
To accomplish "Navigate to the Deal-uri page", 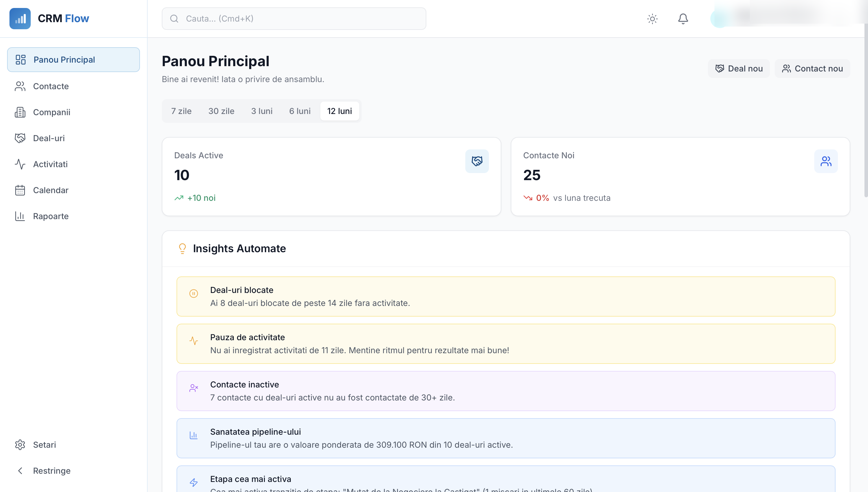I will (x=73, y=138).
